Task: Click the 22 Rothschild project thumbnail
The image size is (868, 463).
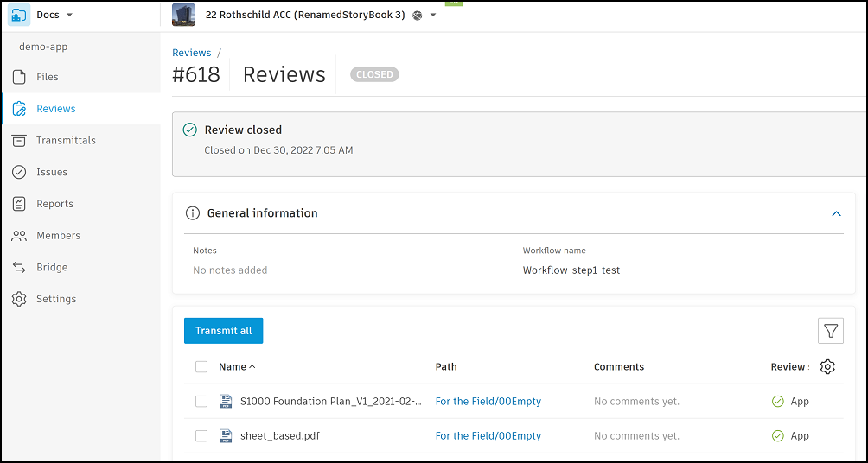Action: click(x=183, y=15)
